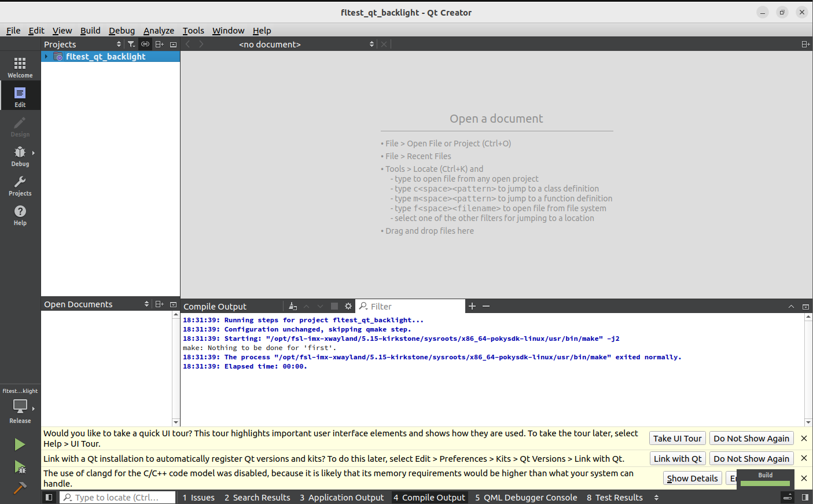Viewport: 813px width, 504px height.
Task: Open the Build menu
Action: click(90, 31)
